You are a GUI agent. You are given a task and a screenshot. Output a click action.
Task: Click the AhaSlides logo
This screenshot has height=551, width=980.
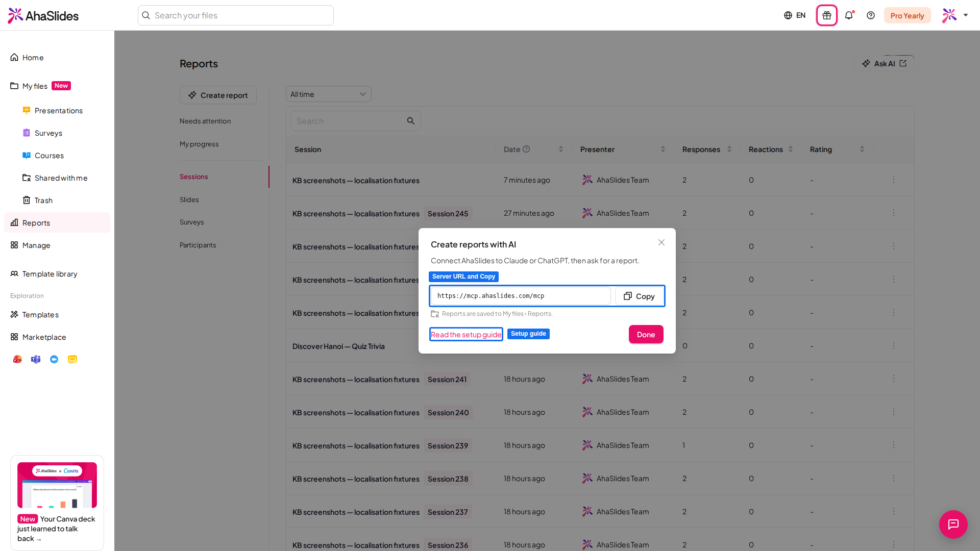[x=43, y=15]
